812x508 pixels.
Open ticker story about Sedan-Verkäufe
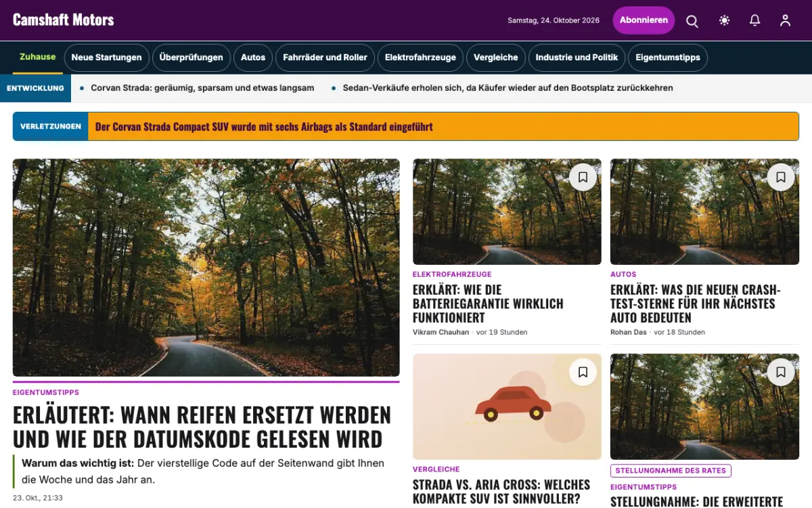point(507,88)
